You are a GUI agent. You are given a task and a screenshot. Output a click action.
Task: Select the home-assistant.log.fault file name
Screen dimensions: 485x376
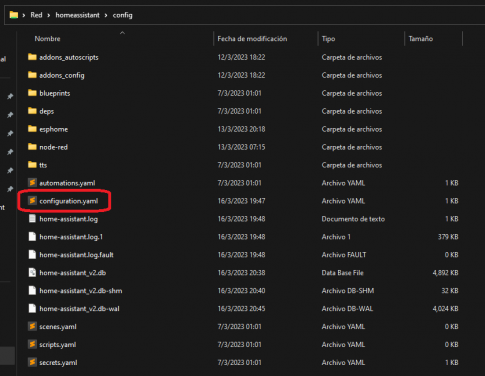(76, 255)
